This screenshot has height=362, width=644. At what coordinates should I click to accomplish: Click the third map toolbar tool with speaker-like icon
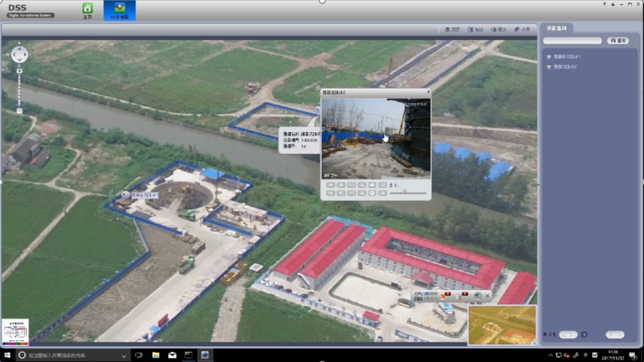[x=499, y=29]
